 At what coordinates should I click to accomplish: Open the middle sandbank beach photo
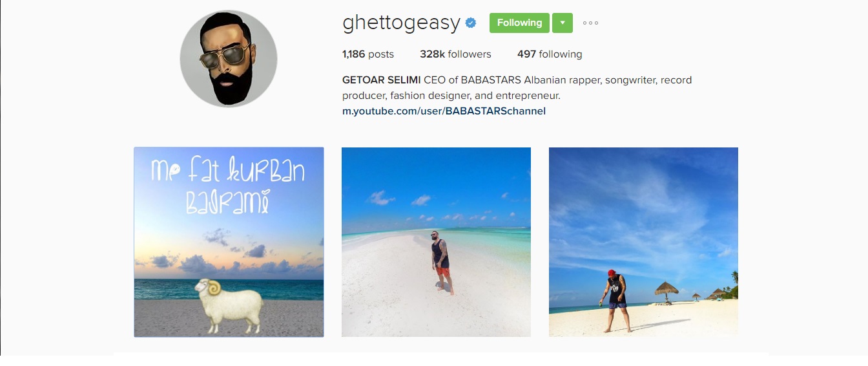coord(436,242)
